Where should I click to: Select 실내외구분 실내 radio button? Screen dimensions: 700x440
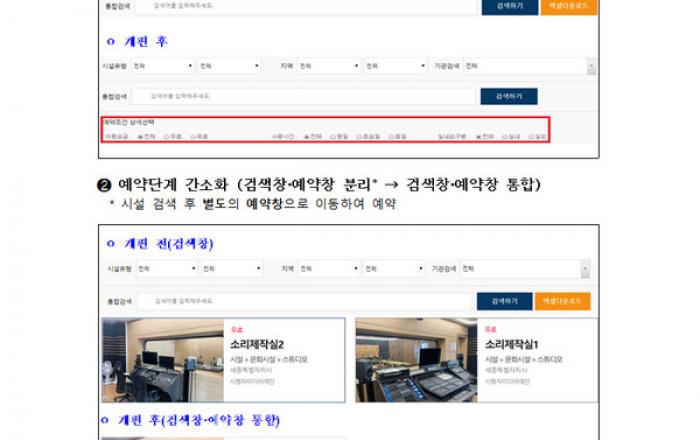point(504,137)
